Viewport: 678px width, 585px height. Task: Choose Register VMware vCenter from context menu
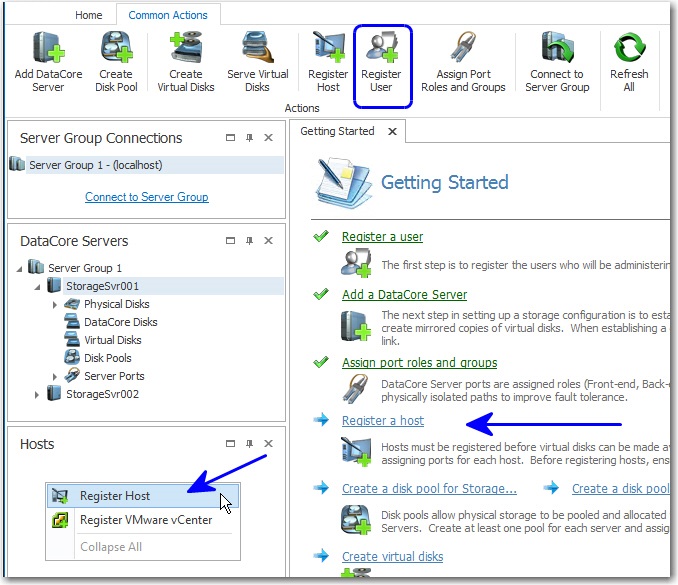[x=143, y=520]
